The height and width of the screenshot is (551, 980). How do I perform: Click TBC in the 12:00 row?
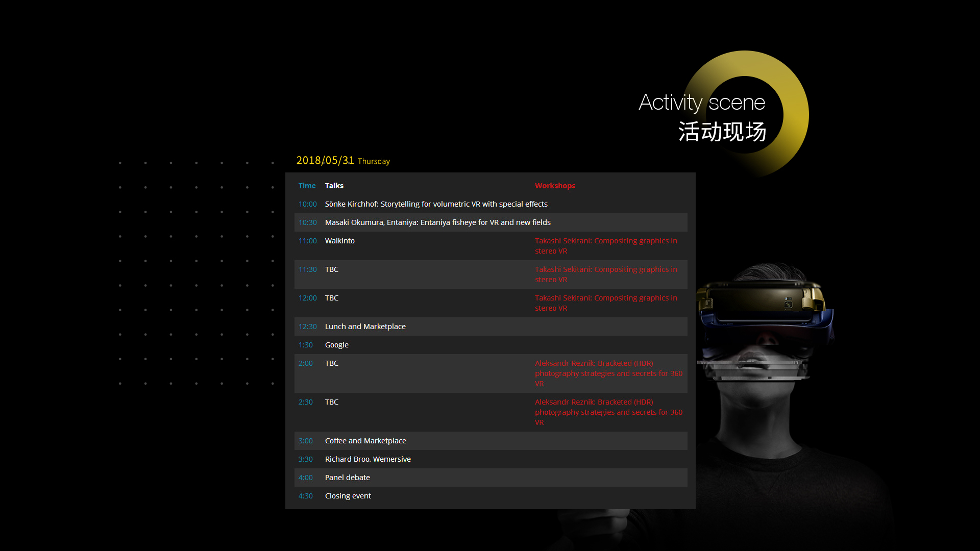tap(332, 298)
